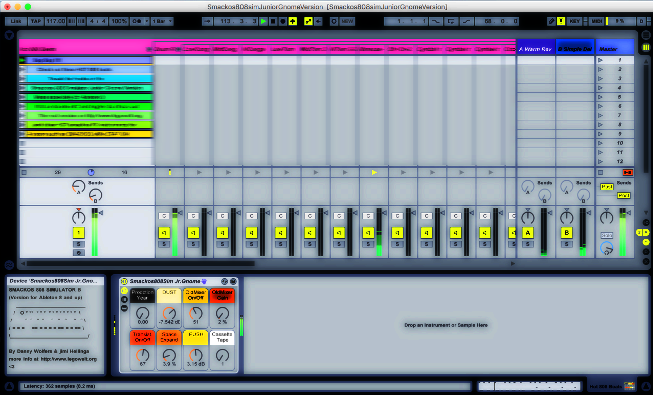This screenshot has height=395, width=653.
Task: Click the blue Preview/Cue volume knob
Action: pyautogui.click(x=606, y=248)
